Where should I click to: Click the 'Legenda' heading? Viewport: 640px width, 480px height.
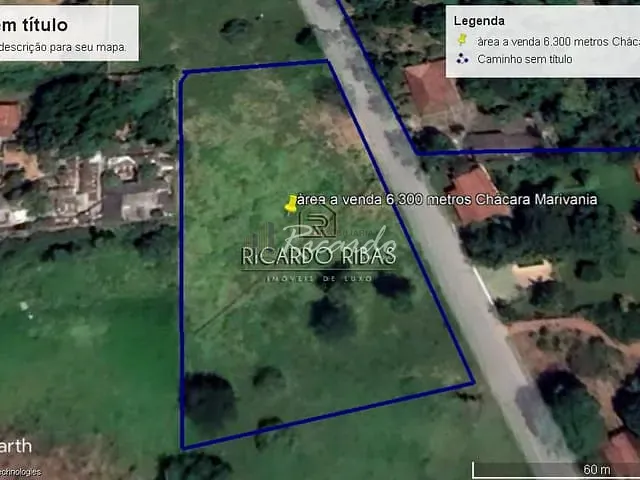[x=479, y=21]
